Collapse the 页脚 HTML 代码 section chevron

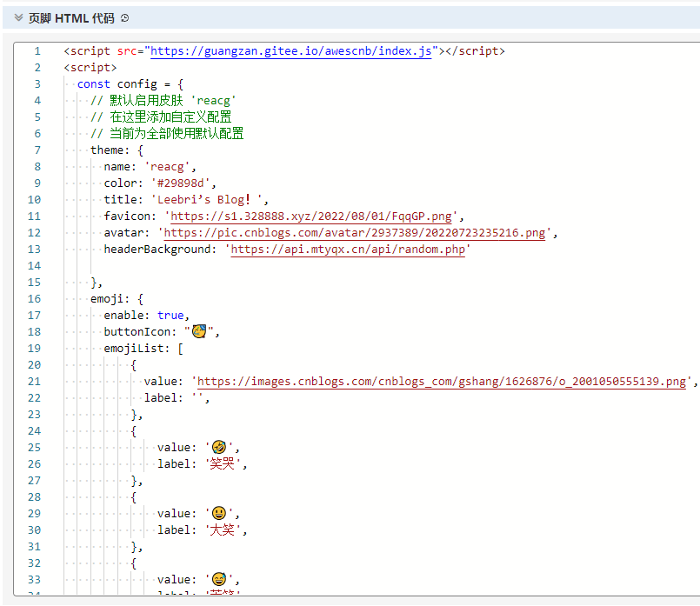click(18, 18)
